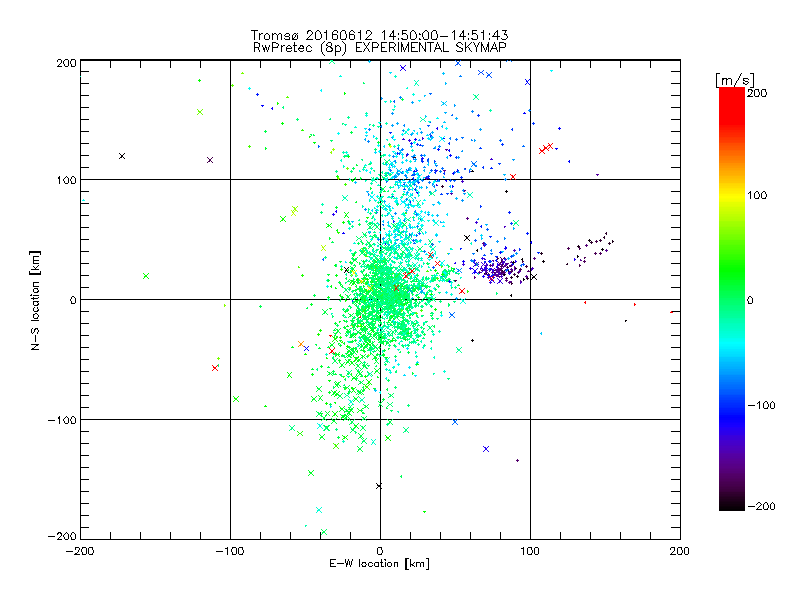Viewport: 800px width, 600px height.
Task: Click the x-axis tick label '200'
Action: 680,551
